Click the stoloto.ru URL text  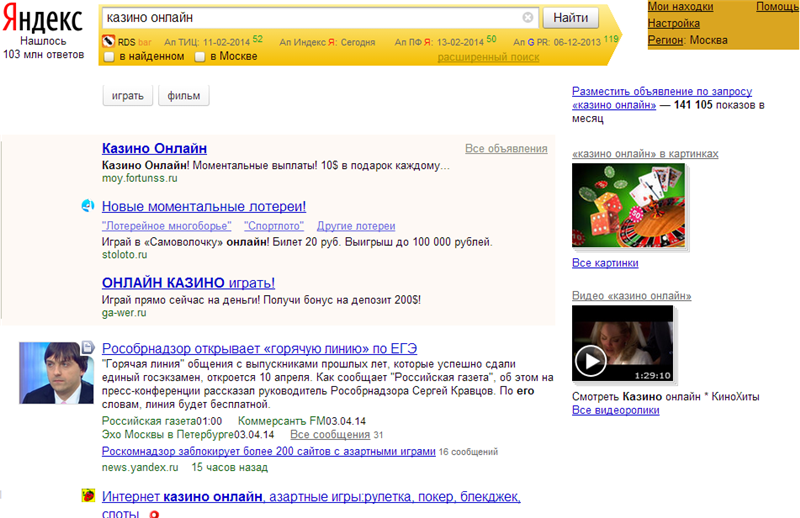124,255
